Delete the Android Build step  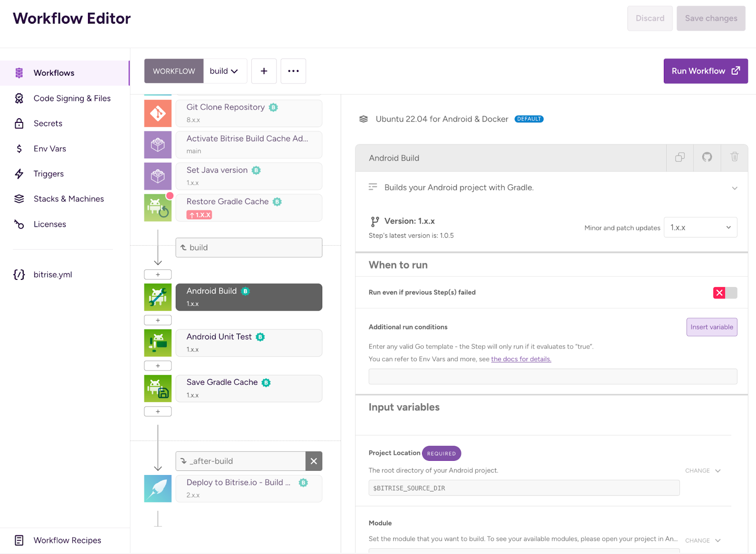click(734, 157)
